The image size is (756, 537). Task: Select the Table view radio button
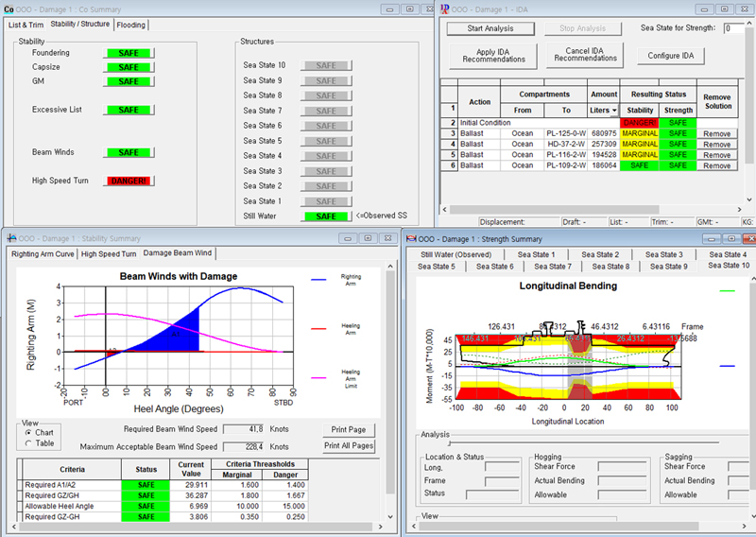pyautogui.click(x=27, y=443)
